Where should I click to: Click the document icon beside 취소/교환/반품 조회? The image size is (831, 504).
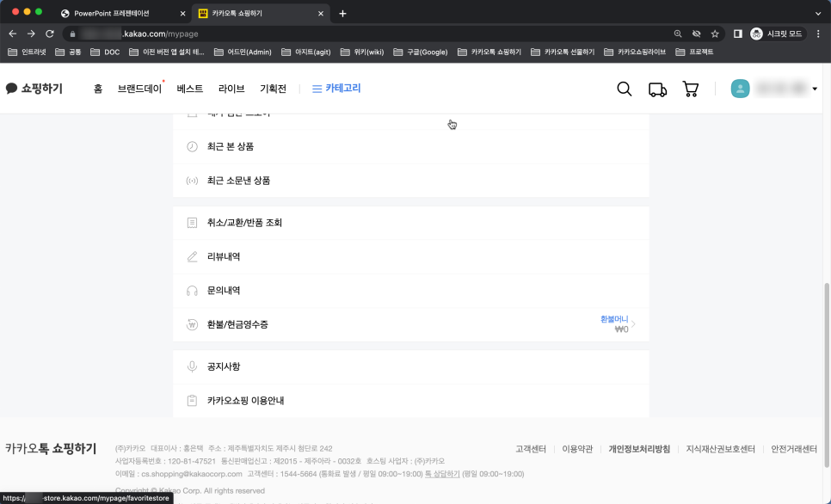click(192, 223)
